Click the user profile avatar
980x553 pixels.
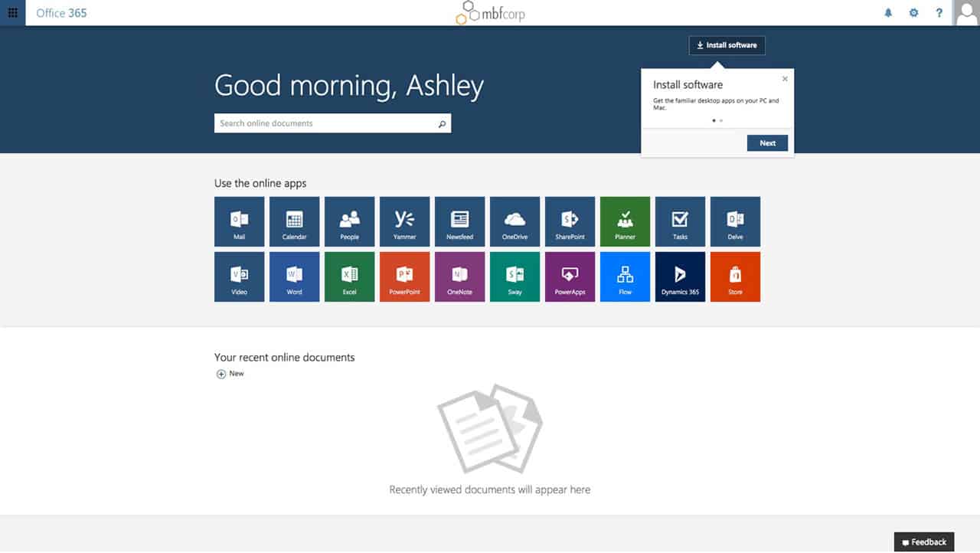pos(966,13)
